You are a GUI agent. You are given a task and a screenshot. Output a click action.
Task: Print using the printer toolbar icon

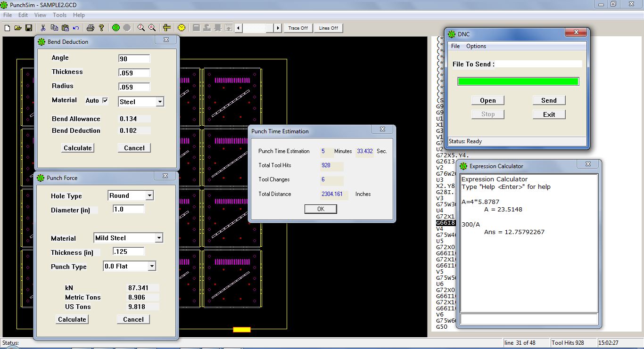tap(91, 28)
